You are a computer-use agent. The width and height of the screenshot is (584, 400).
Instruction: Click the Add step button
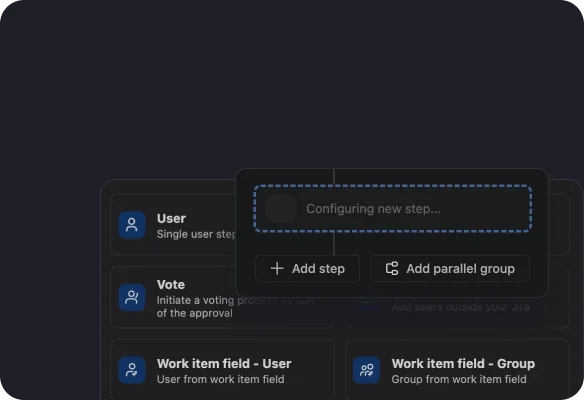[307, 269]
